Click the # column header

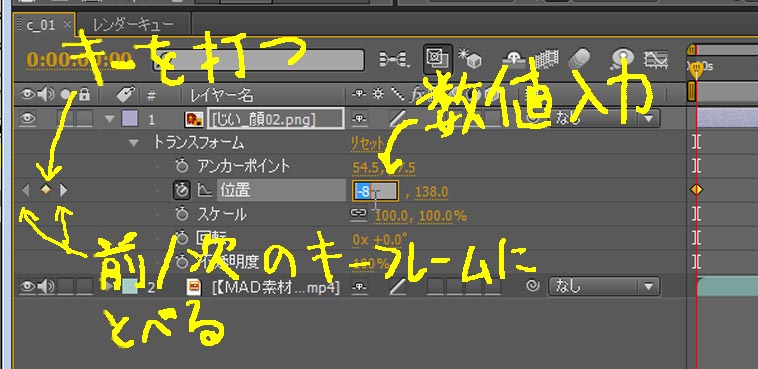click(151, 95)
